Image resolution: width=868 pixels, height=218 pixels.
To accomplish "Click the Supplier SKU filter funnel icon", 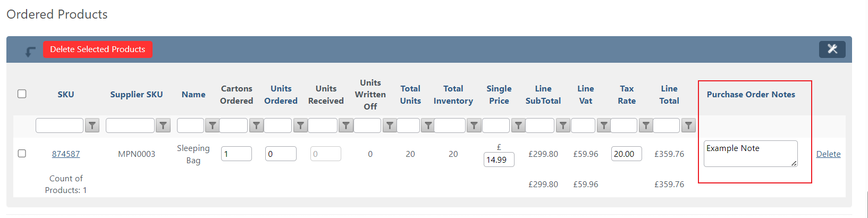I will click(x=163, y=125).
